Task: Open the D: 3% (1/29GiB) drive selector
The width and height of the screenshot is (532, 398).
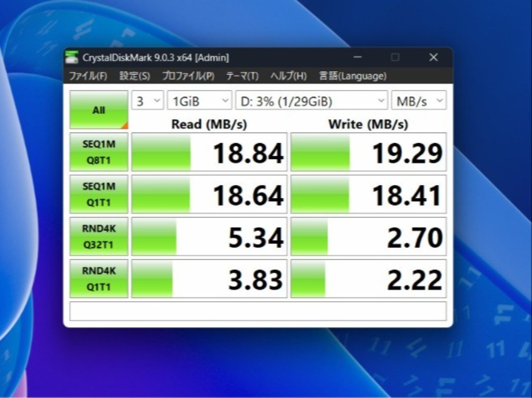Action: [311, 101]
